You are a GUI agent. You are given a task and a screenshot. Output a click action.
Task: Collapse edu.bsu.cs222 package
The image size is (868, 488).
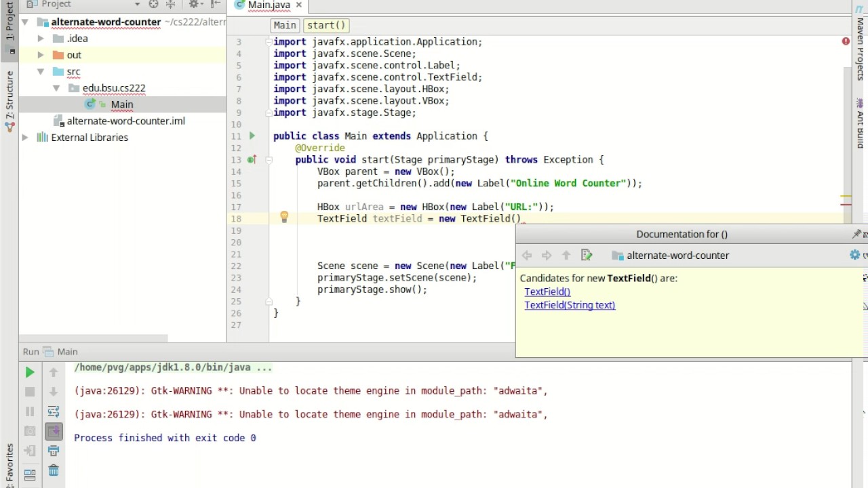(x=57, y=88)
